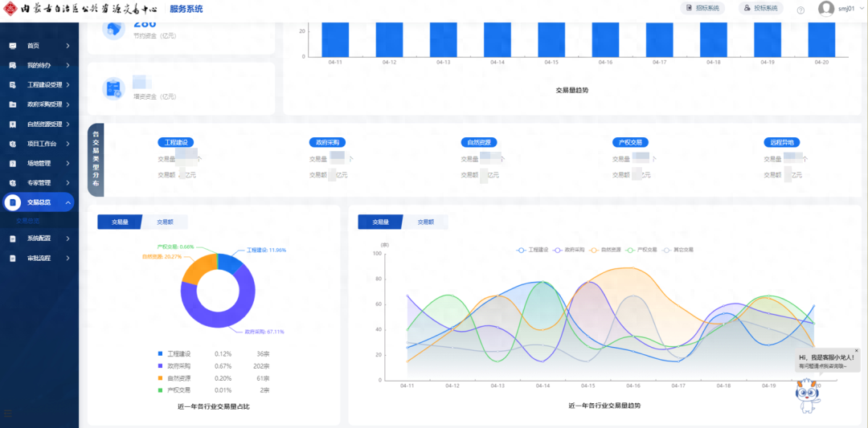The image size is (868, 428).
Task: Click the 专家管理 sidebar icon
Action: click(13, 182)
